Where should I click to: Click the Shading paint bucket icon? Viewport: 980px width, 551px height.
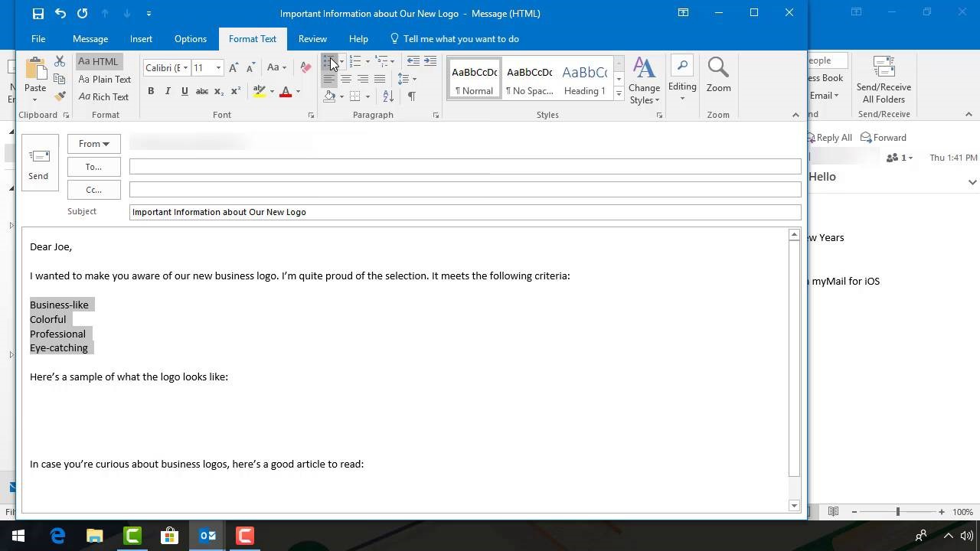(329, 96)
